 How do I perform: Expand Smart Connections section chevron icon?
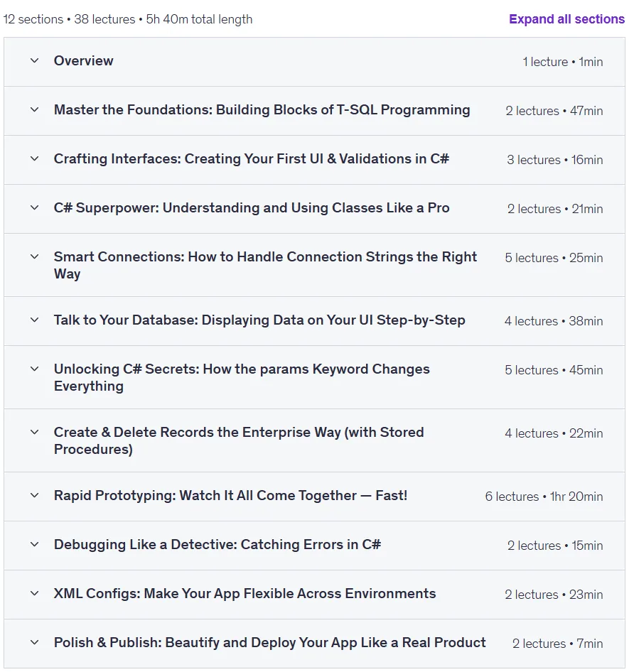click(35, 256)
